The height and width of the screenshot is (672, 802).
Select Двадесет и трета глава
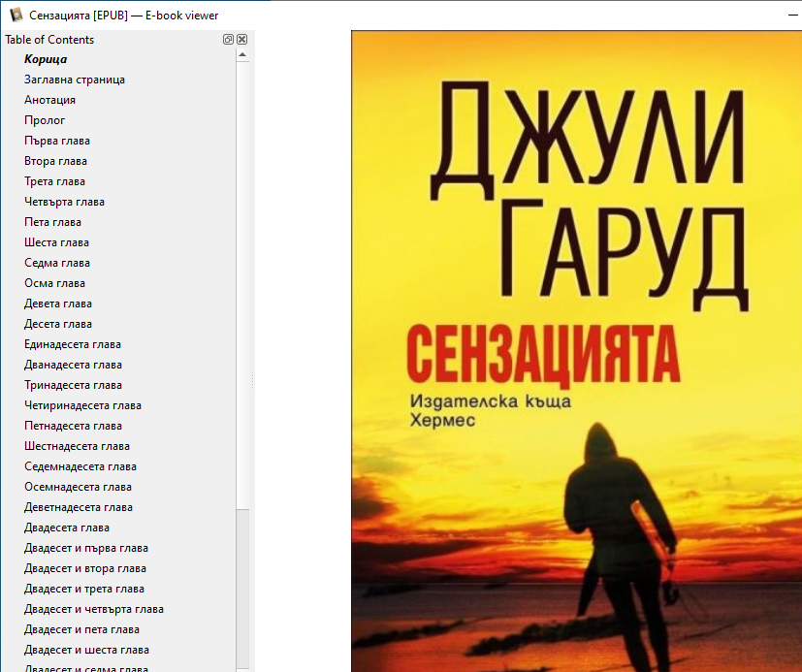83,590
